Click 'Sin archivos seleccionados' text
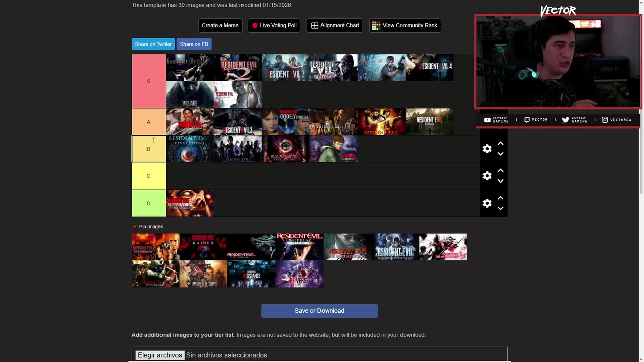 tap(226, 355)
